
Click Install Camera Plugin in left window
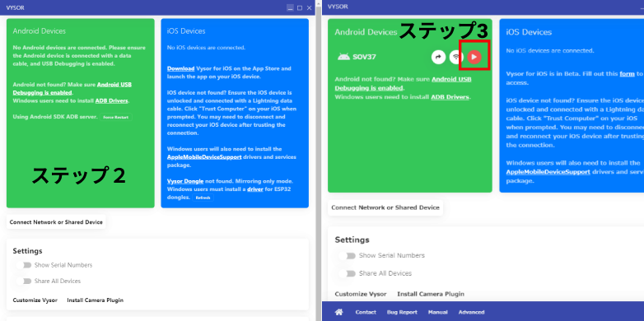[96, 300]
